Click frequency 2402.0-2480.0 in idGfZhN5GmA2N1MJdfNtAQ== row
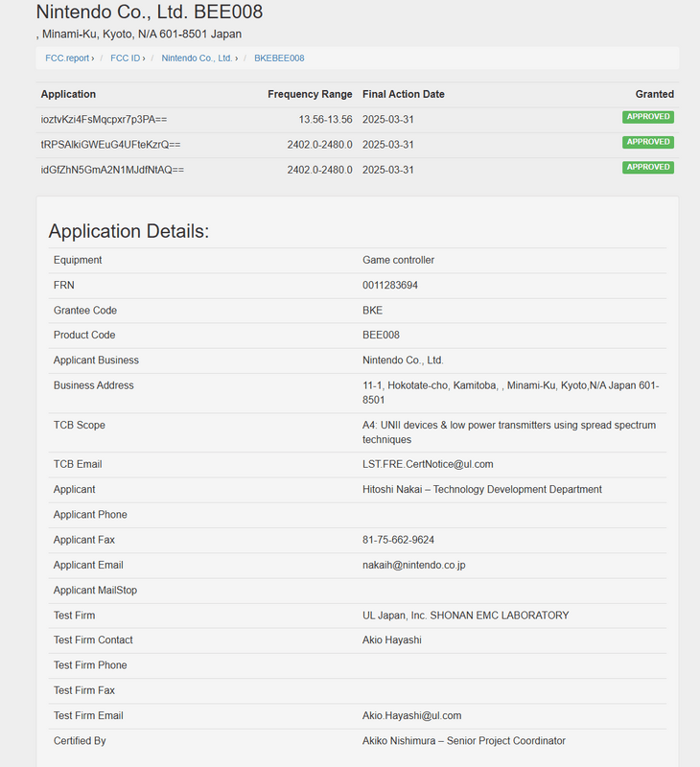The height and width of the screenshot is (767, 700). (319, 170)
